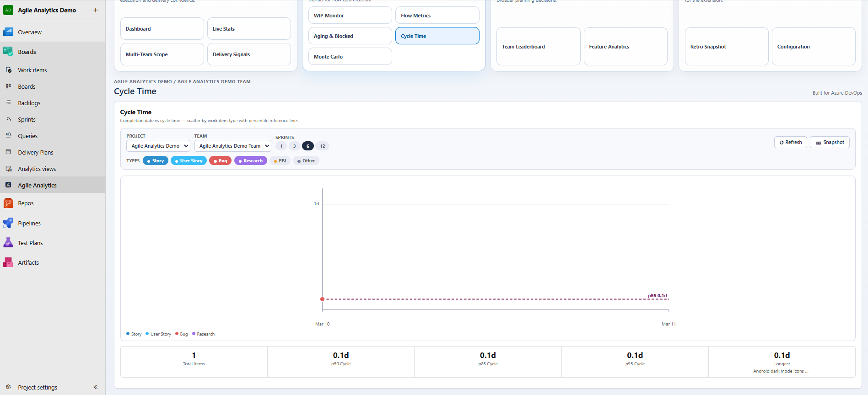Open Configuration view
Screen dimensions: 868x395
coord(814,47)
